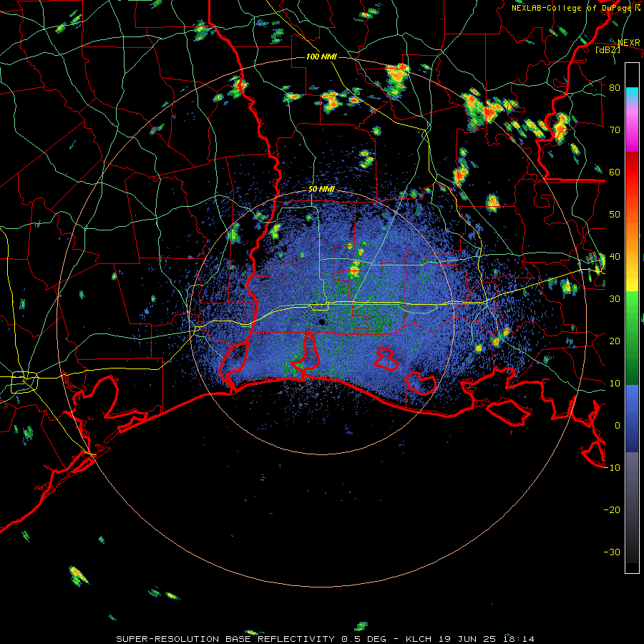Viewport: 644px width, 644px height.
Task: Click the 30 value on the dBZ scale
Action: click(x=615, y=298)
